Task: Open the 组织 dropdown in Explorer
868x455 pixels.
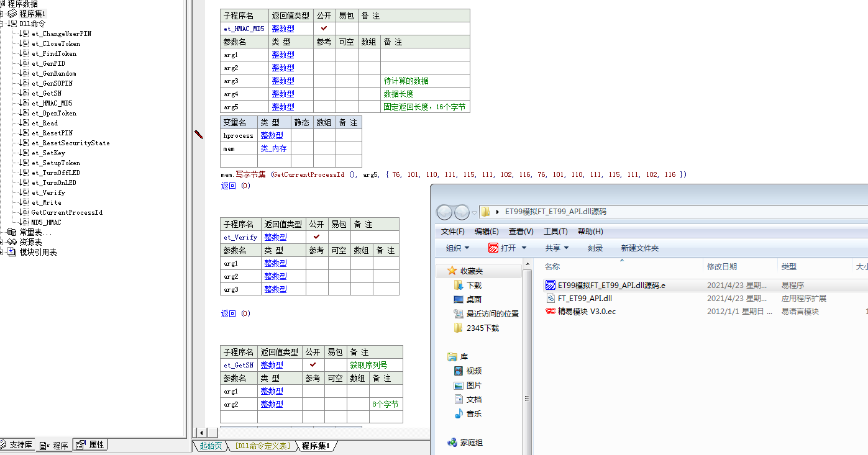Action: point(458,248)
